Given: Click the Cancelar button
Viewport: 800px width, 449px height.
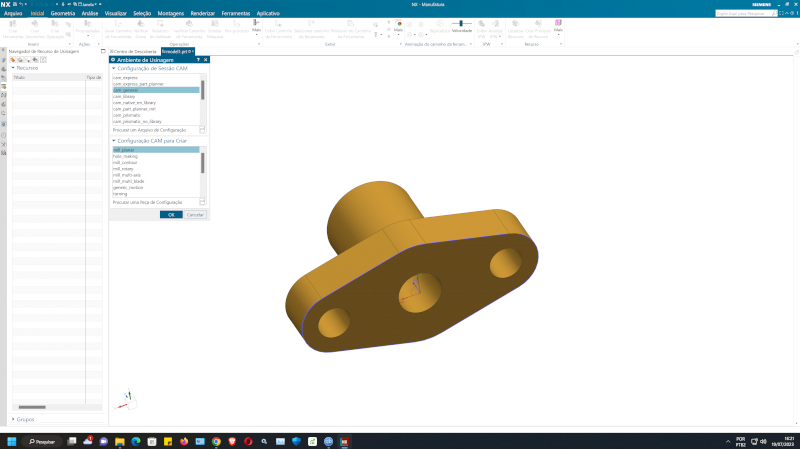Looking at the screenshot, I should pos(196,214).
